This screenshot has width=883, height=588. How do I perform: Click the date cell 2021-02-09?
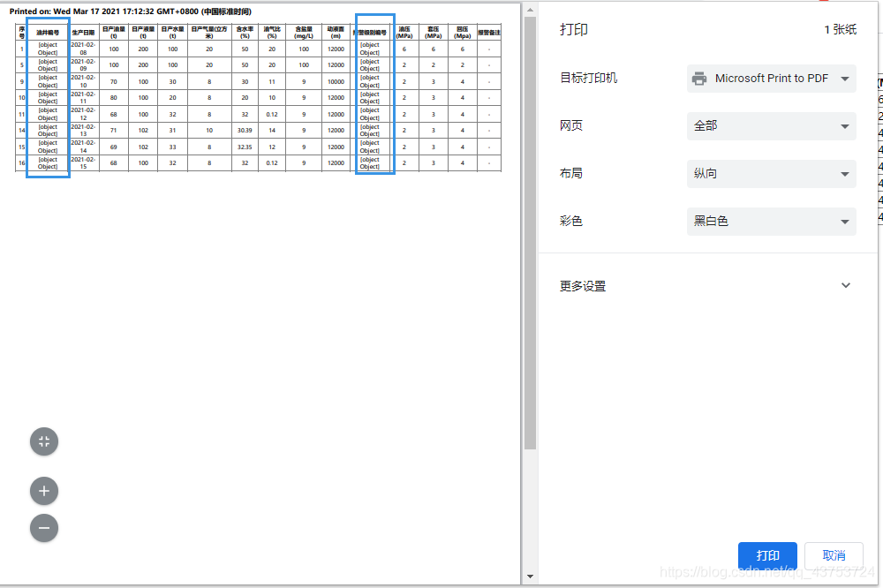(x=83, y=65)
